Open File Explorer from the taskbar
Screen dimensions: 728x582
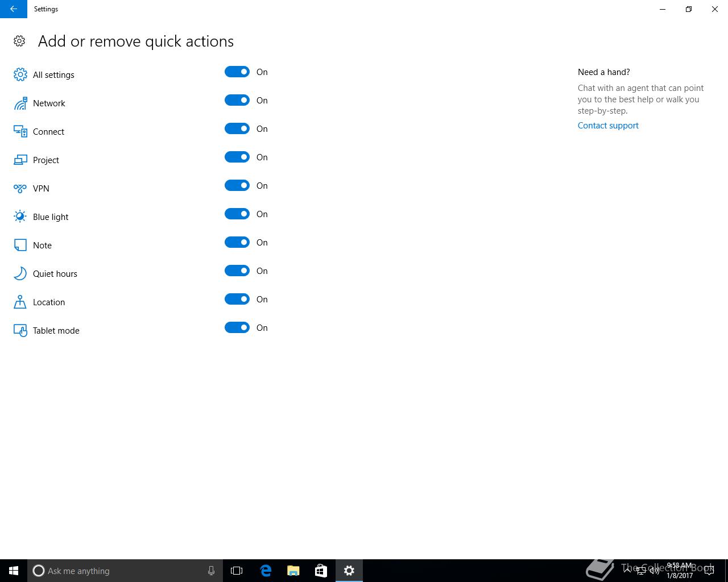point(293,571)
